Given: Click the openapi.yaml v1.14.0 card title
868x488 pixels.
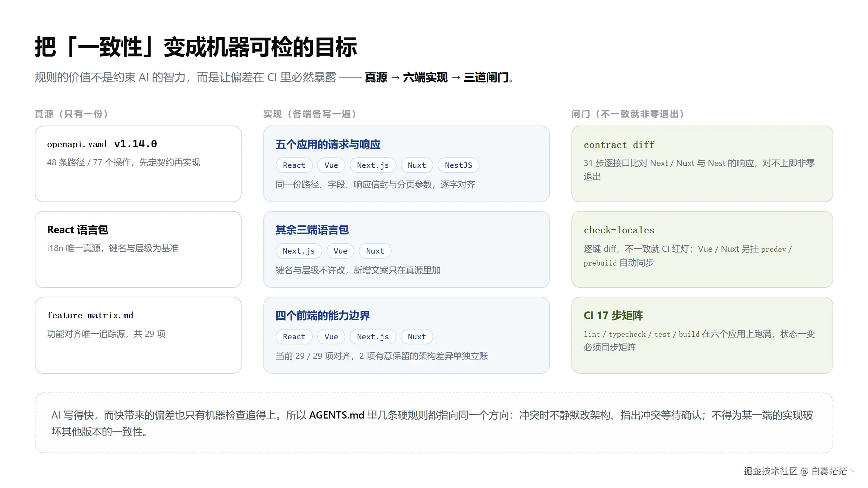Looking at the screenshot, I should click(102, 144).
